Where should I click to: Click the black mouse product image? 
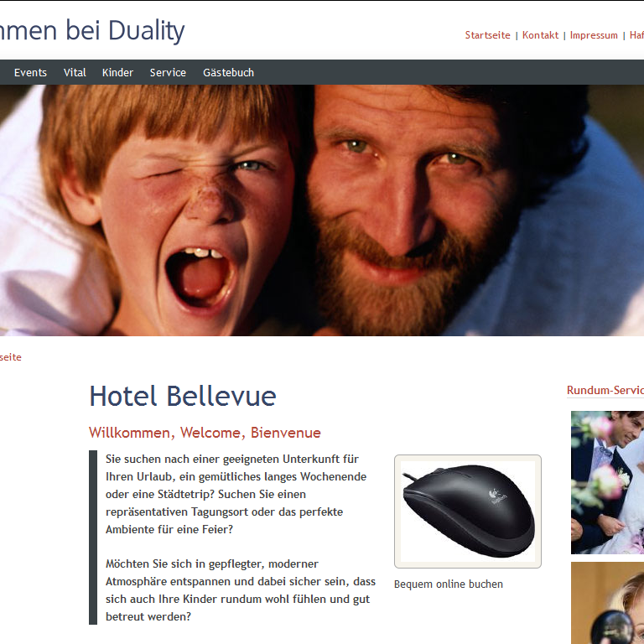click(468, 512)
